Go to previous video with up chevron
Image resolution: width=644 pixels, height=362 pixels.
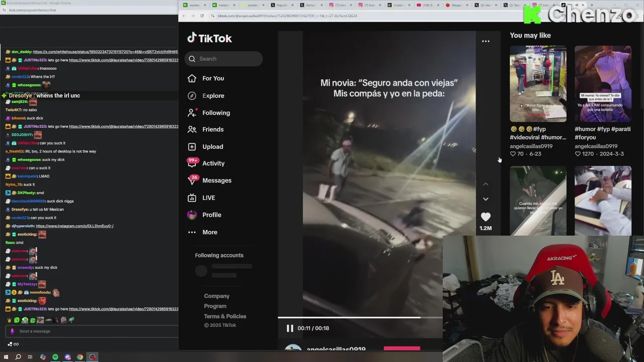486,185
